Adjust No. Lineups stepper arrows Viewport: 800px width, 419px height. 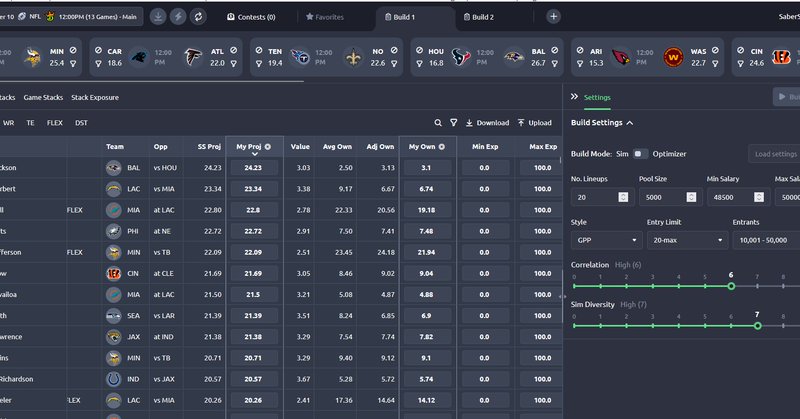pos(623,197)
